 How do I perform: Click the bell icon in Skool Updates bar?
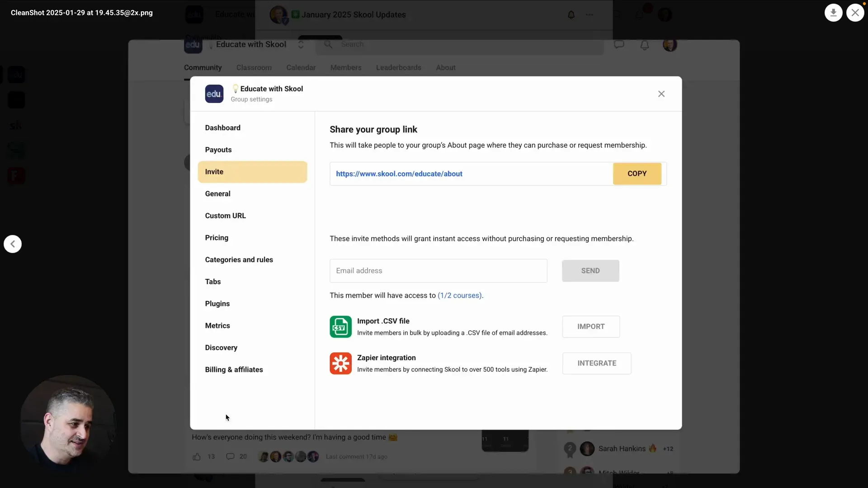[571, 15]
